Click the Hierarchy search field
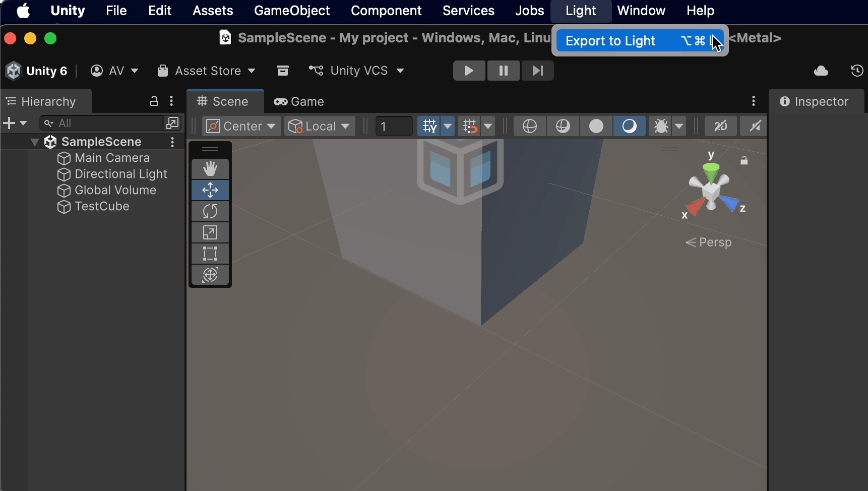The image size is (868, 491). (x=102, y=123)
